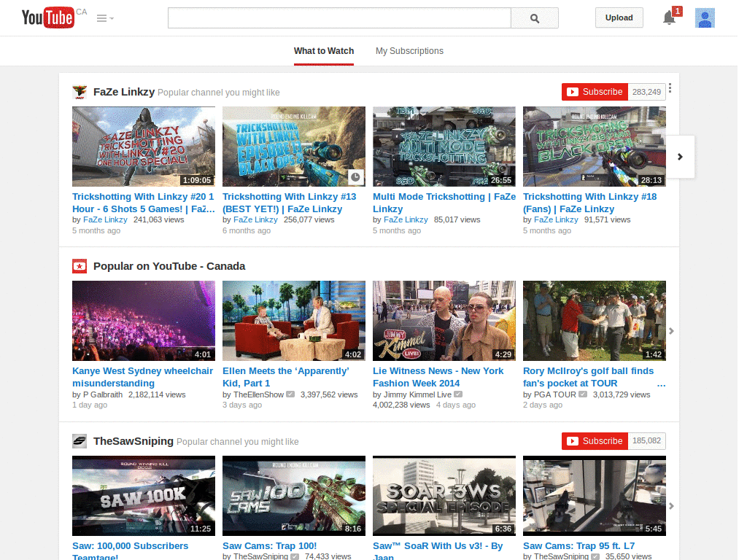
Task: Open the FaZe Linkzy channel avatar
Action: coord(80,91)
